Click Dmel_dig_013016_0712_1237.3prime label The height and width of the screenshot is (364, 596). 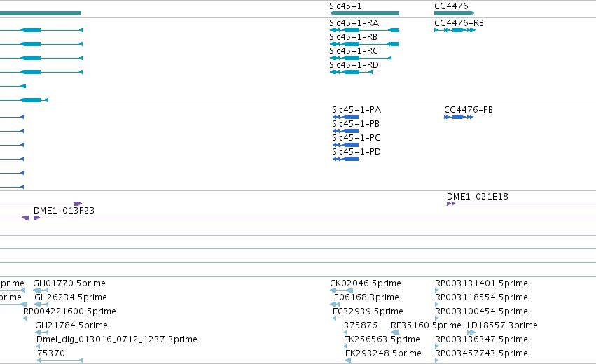117,339
